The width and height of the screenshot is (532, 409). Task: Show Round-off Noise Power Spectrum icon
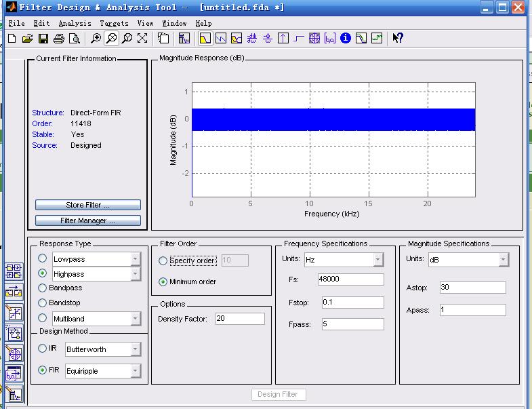coord(377,39)
